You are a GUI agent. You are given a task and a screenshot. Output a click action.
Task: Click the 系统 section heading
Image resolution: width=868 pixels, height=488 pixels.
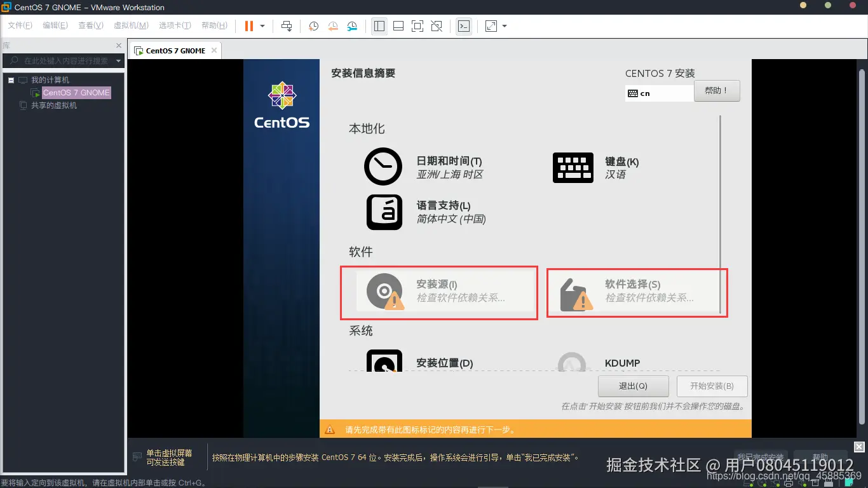361,330
